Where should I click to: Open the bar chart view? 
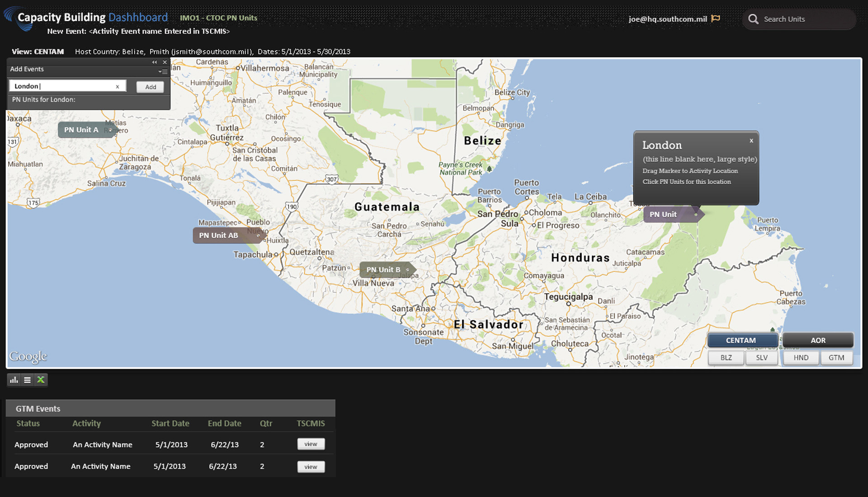[x=14, y=380]
